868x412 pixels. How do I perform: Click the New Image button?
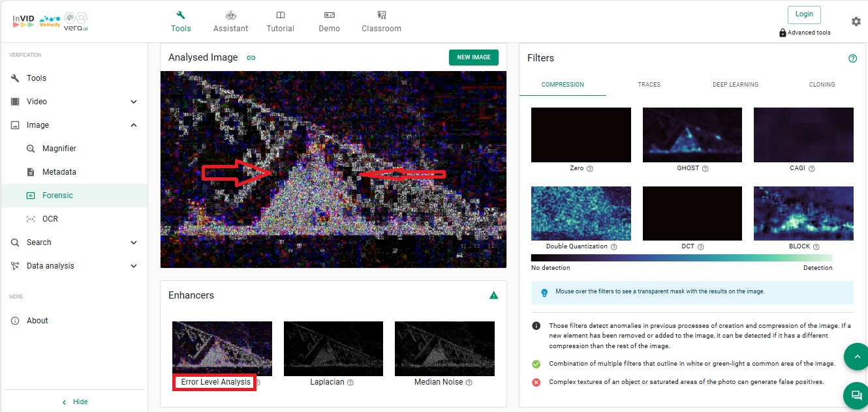[473, 57]
